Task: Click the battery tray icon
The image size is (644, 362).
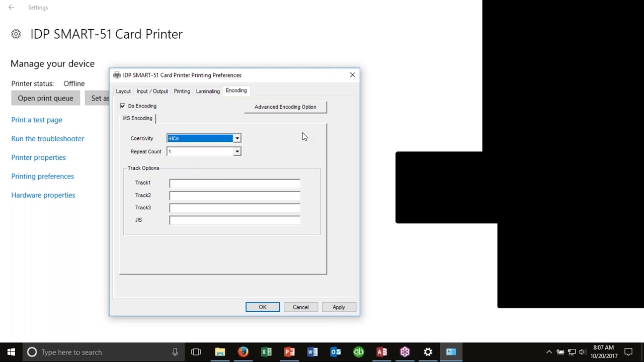Action: [560, 352]
